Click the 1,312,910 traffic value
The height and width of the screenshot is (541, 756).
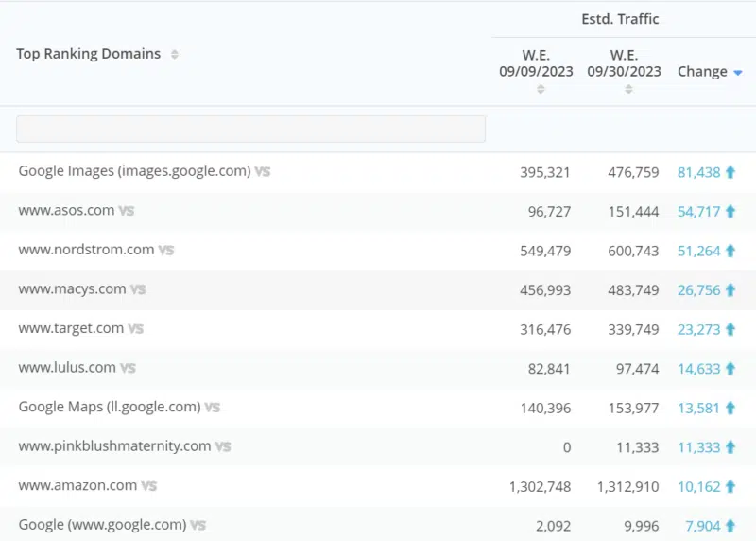click(x=627, y=487)
